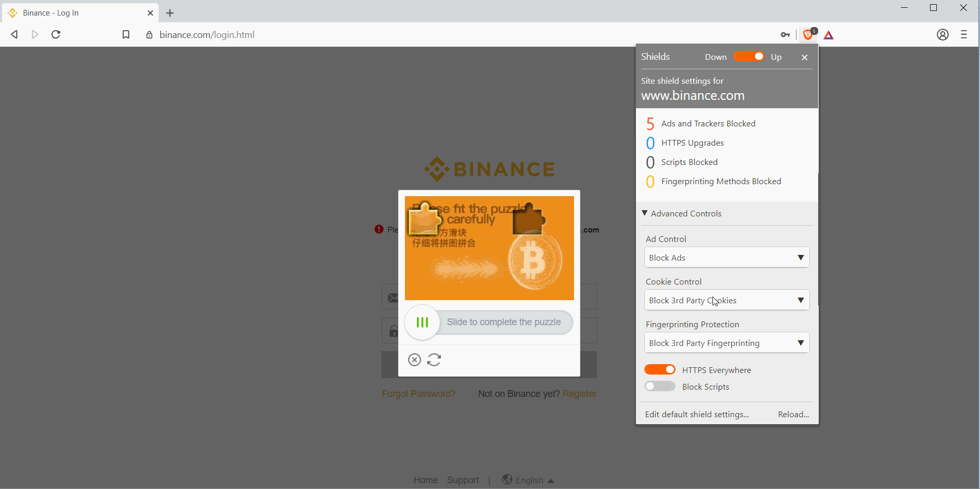The image size is (980, 489).
Task: Bookmark this page using the star icon
Action: [x=125, y=34]
